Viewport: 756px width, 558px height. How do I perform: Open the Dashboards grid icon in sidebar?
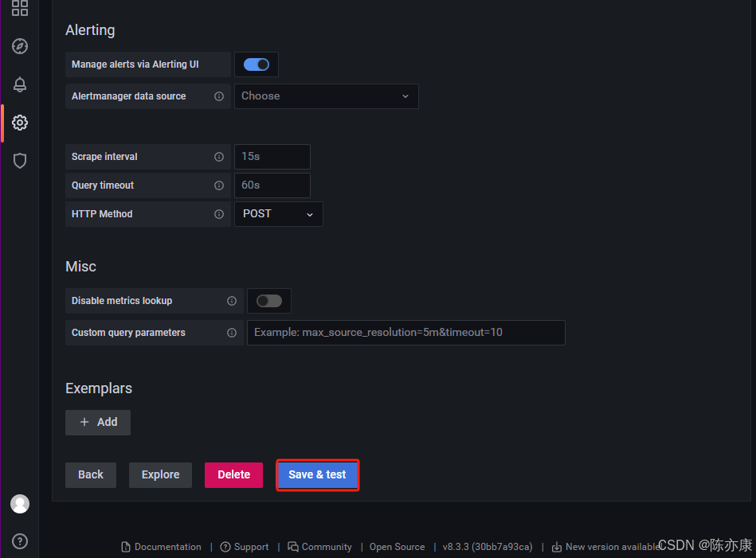[20, 8]
